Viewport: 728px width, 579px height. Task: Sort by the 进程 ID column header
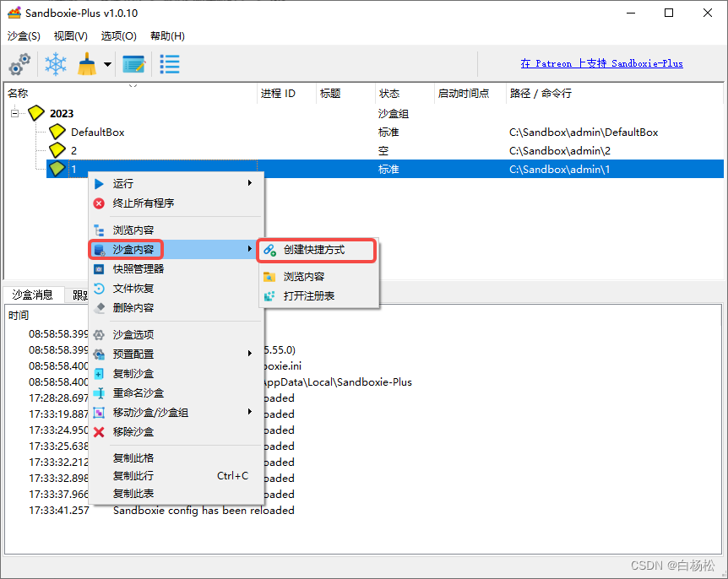(x=287, y=94)
